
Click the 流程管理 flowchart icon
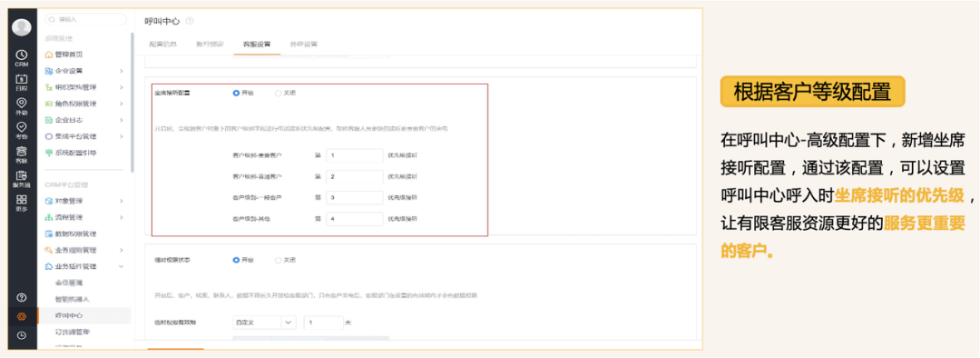(x=49, y=217)
